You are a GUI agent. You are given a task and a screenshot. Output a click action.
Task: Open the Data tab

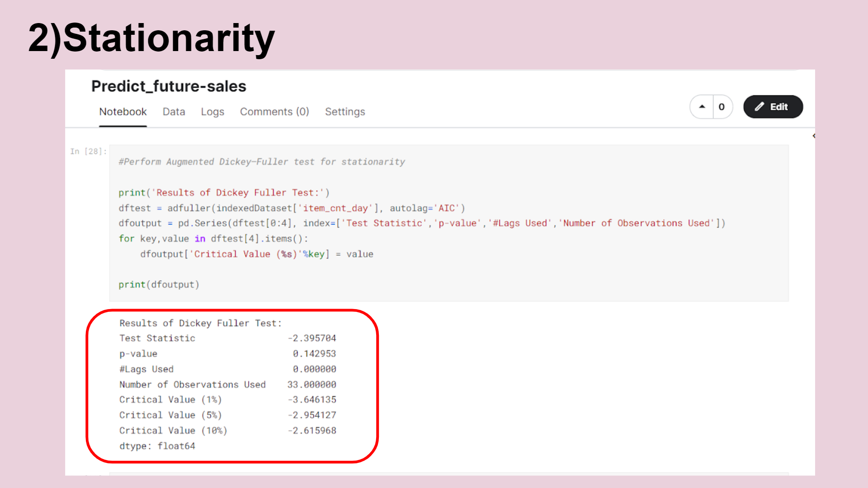click(174, 112)
